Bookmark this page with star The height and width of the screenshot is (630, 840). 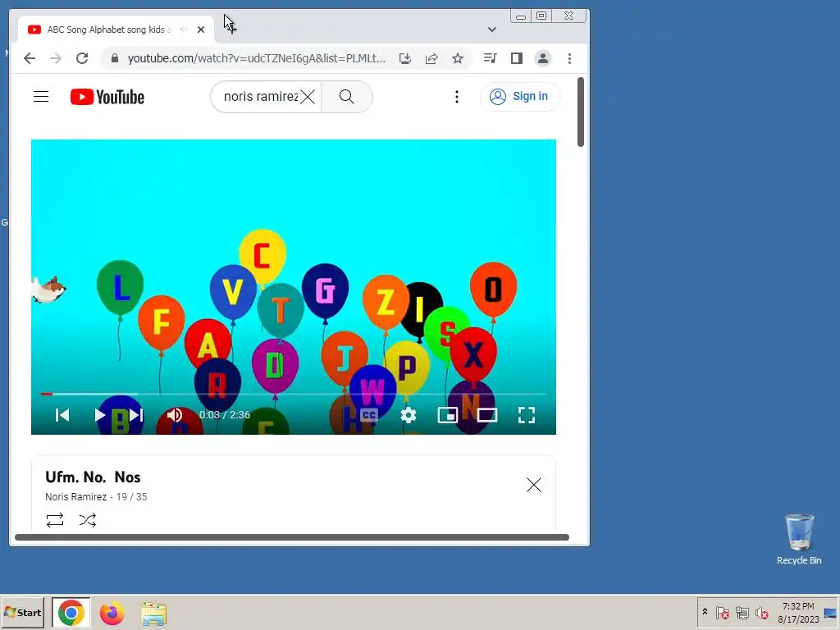(x=458, y=58)
